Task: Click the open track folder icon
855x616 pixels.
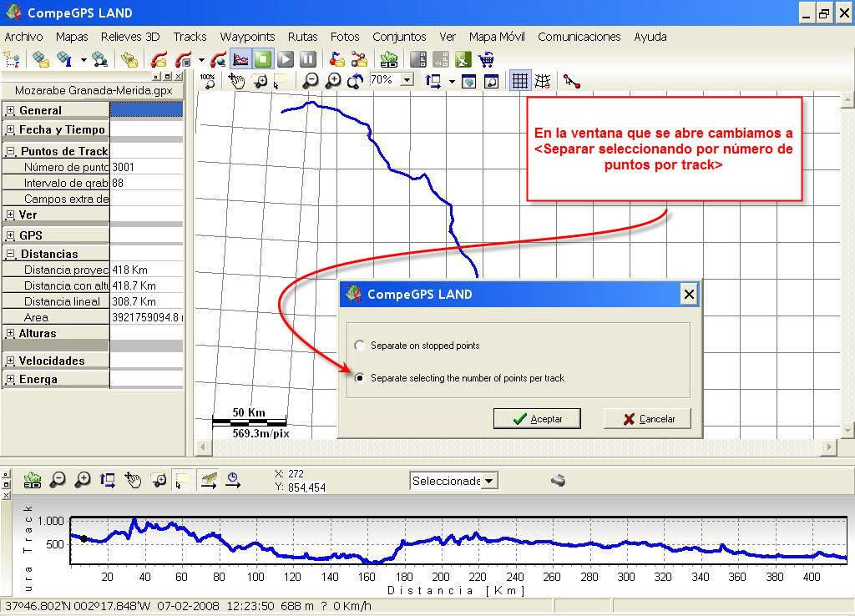Action: pos(159,59)
